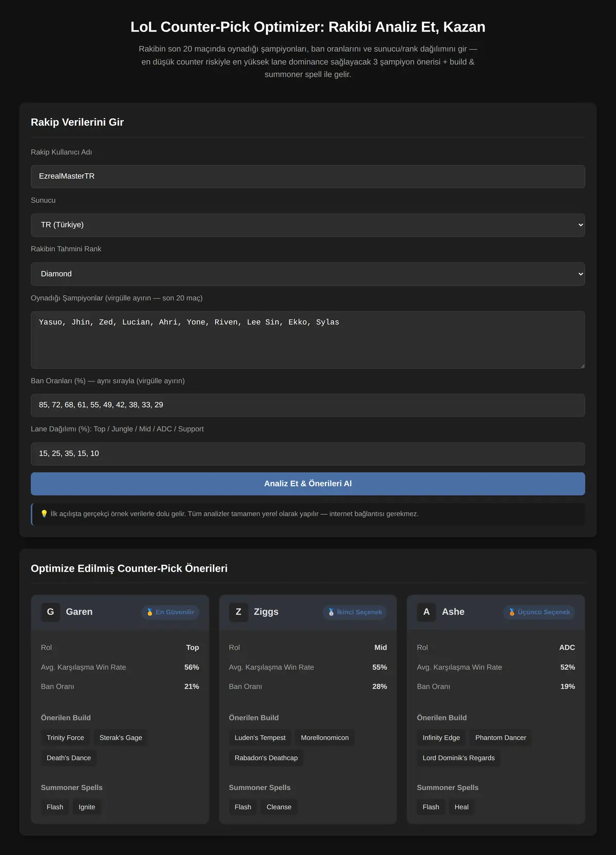Click the İkinci Seçenek medal badge
616x855 pixels.
pyautogui.click(x=355, y=612)
